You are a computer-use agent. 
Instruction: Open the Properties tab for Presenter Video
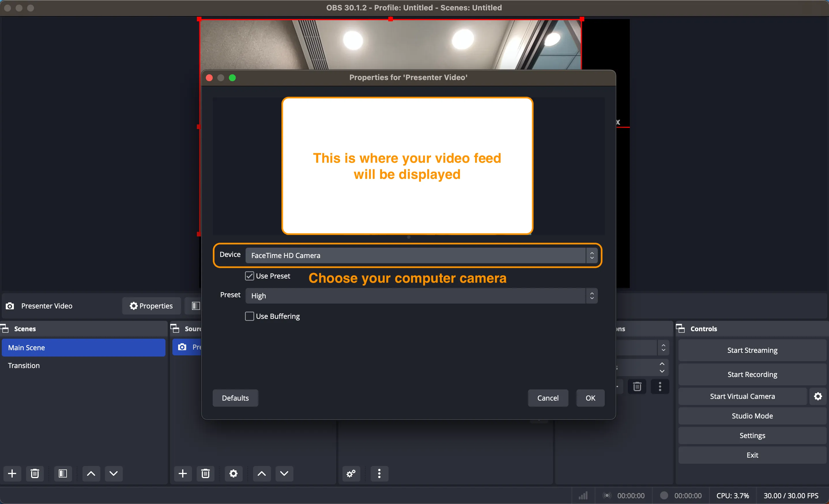point(151,306)
